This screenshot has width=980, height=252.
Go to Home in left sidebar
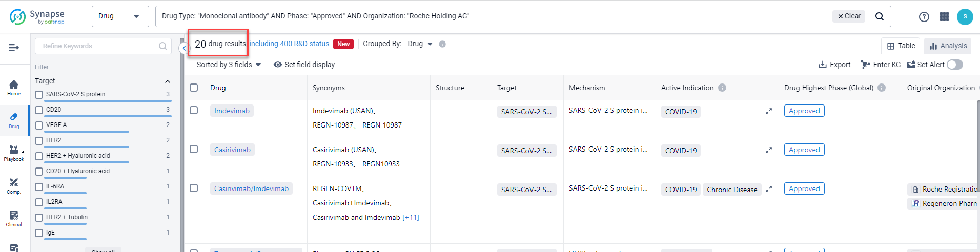point(14,88)
